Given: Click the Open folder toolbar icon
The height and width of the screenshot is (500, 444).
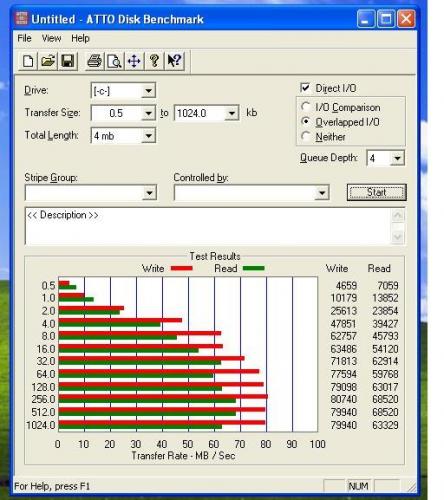Looking at the screenshot, I should (x=48, y=61).
